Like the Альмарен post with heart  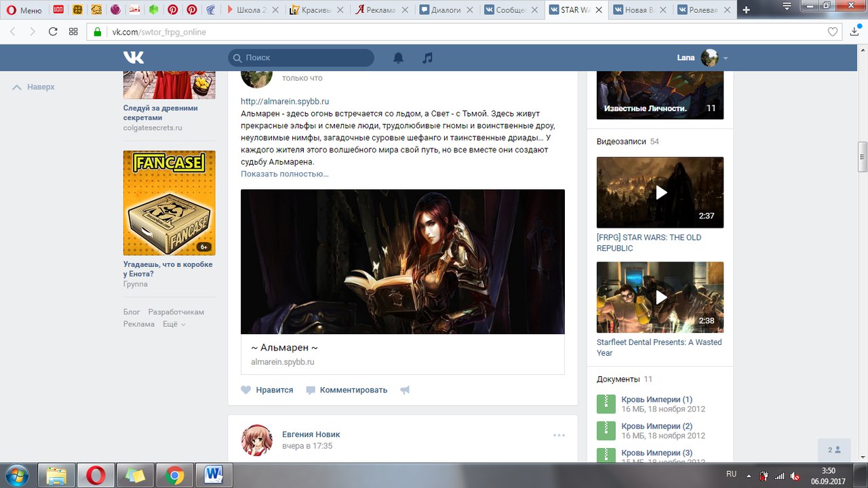[246, 390]
